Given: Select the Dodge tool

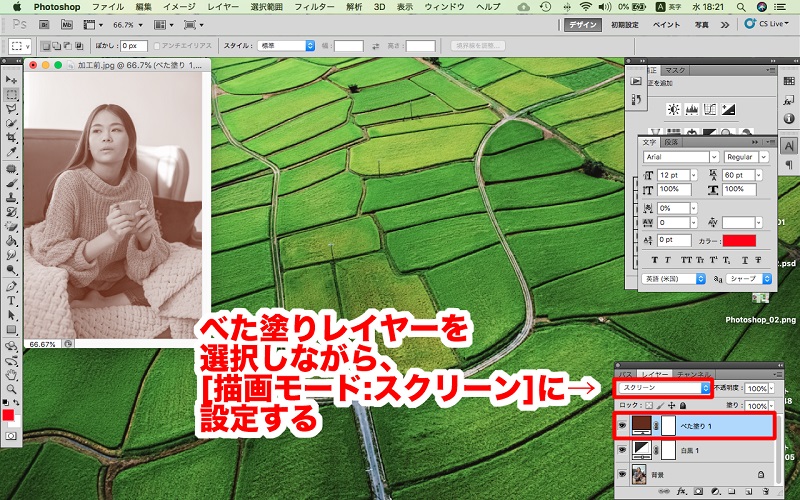Looking at the screenshot, I should (11, 270).
